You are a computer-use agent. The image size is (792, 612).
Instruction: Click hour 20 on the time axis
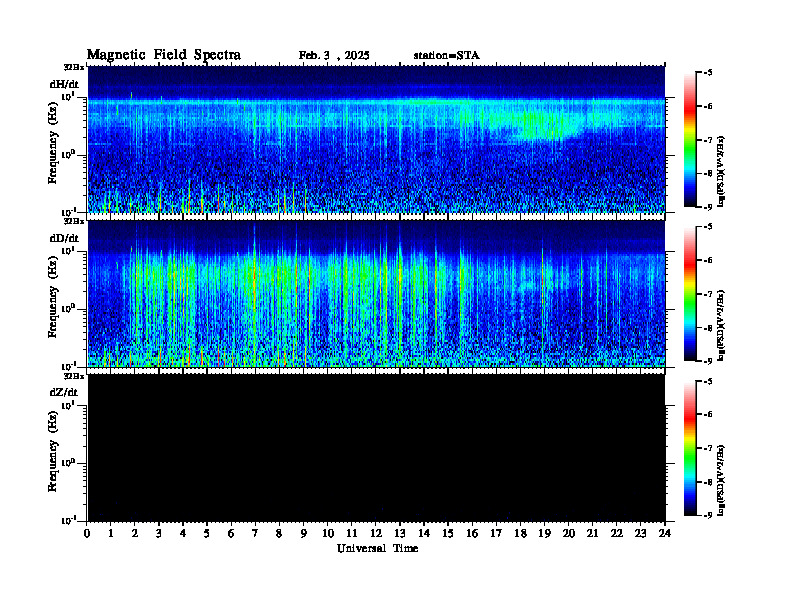569,533
